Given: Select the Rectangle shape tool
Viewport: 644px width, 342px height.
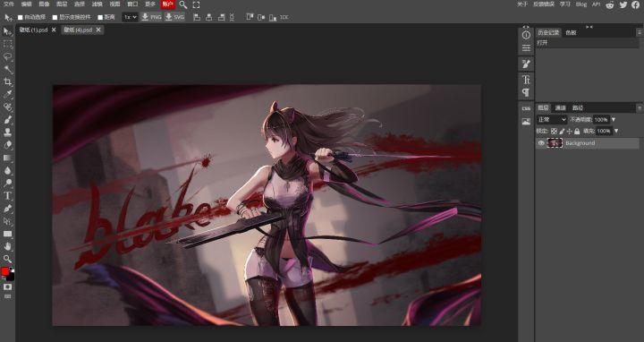Looking at the screenshot, I should pos(7,234).
